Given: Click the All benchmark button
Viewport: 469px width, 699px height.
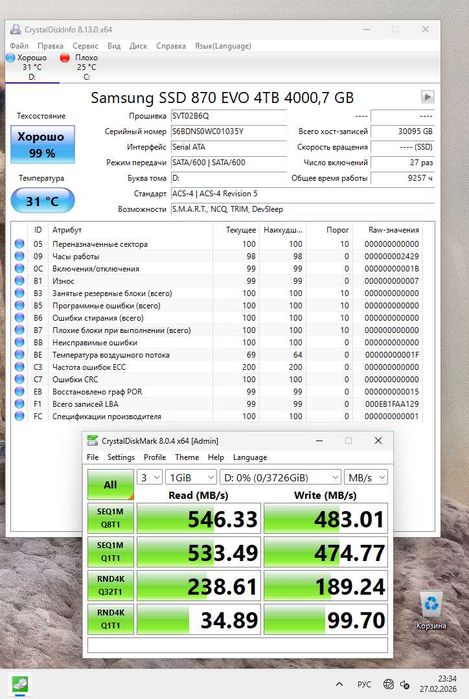Looking at the screenshot, I should 111,485.
